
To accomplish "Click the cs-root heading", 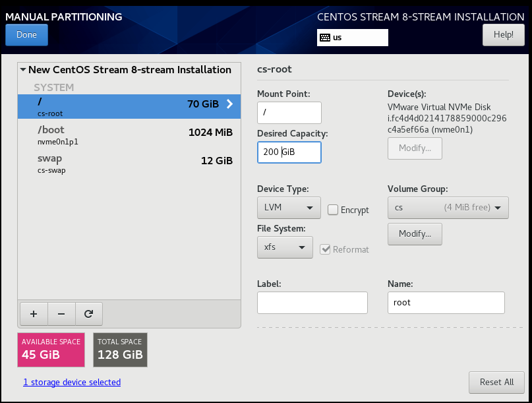I will point(274,69).
